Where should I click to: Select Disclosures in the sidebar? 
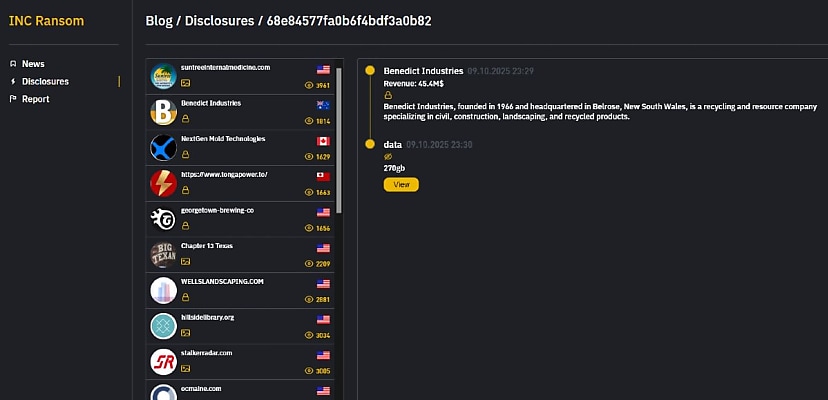coord(45,81)
